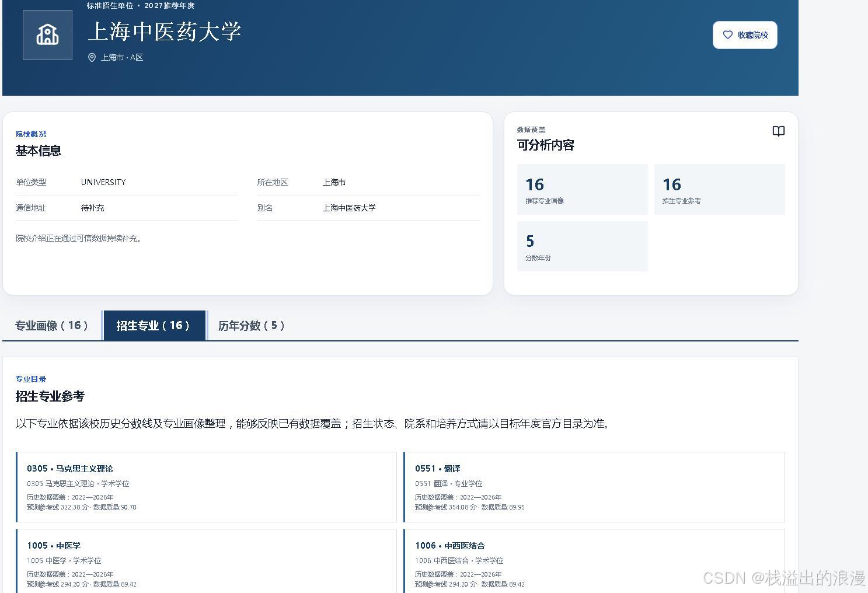The width and height of the screenshot is (868, 593).
Task: Click the 0305 马克思主义理论 · 学术学位 subtitle
Action: click(78, 484)
